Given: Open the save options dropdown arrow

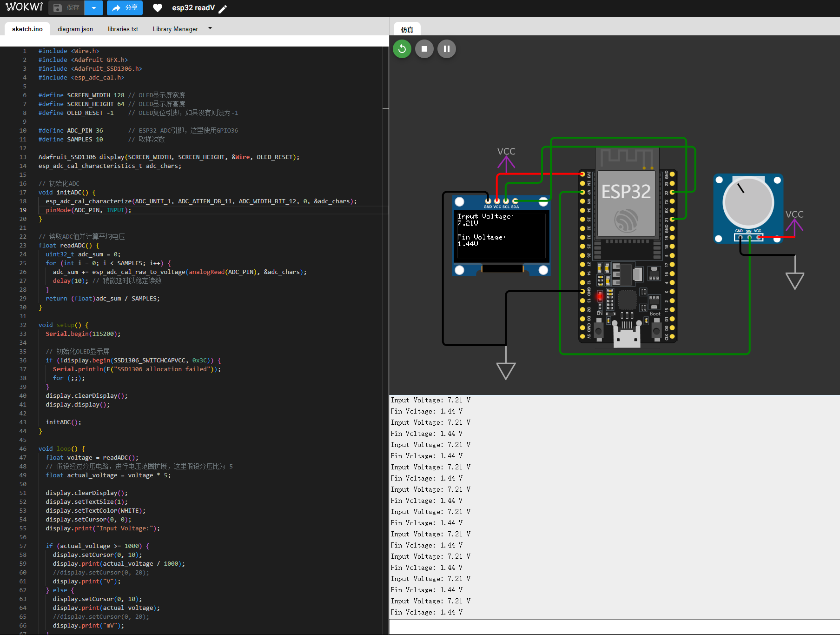Looking at the screenshot, I should click(x=94, y=8).
